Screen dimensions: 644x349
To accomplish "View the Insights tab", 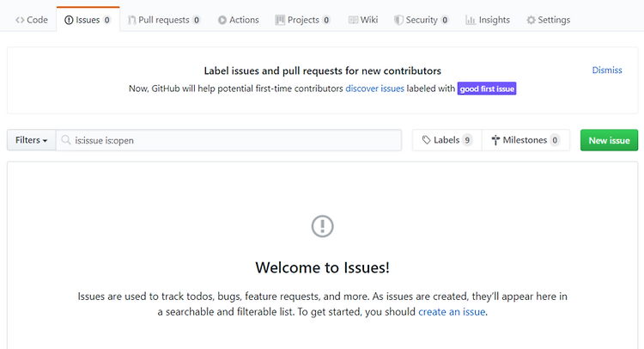I will click(488, 20).
